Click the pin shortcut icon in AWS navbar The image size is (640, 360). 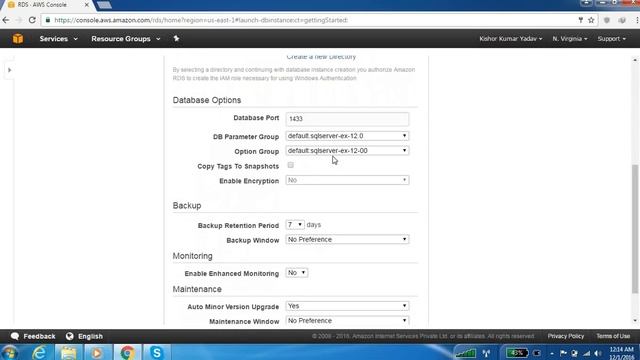coord(176,38)
